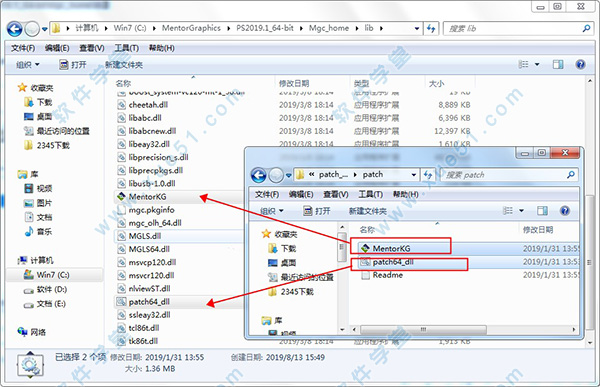
Task: Select msvcp120.dll file
Action: 152,262
